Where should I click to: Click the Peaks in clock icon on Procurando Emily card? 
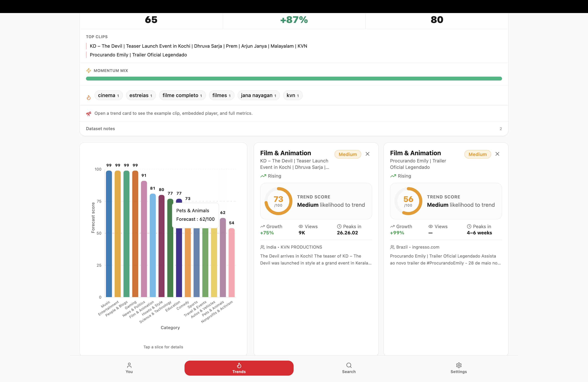tap(469, 227)
